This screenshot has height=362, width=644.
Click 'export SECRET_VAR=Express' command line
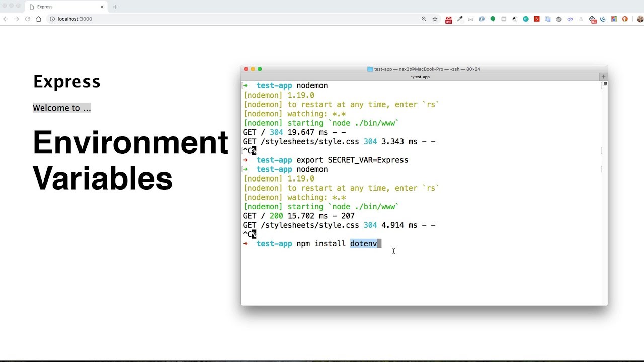[352, 160]
